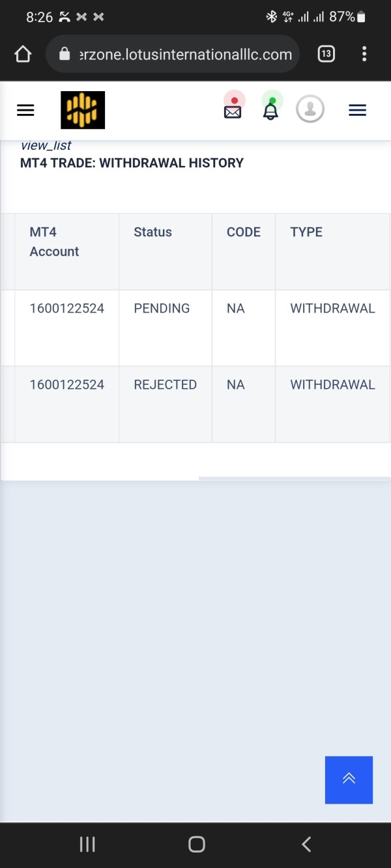Tap the browser home icon

23,54
